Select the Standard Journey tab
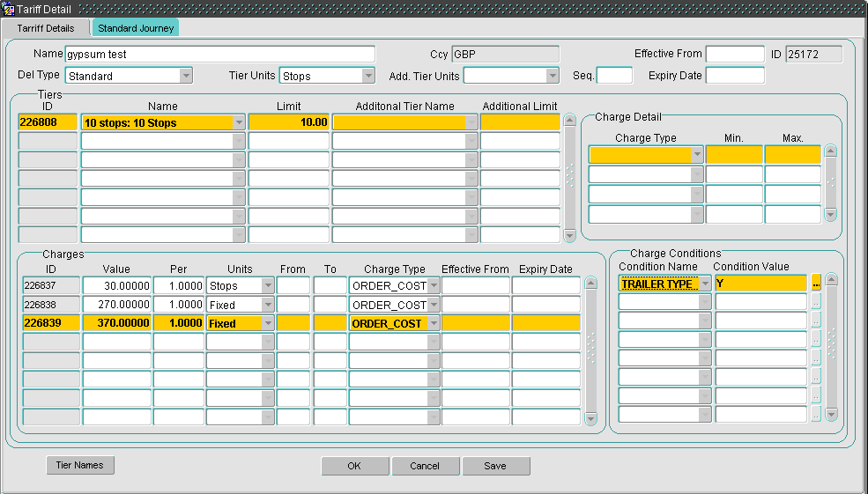This screenshot has width=868, height=494. (136, 28)
